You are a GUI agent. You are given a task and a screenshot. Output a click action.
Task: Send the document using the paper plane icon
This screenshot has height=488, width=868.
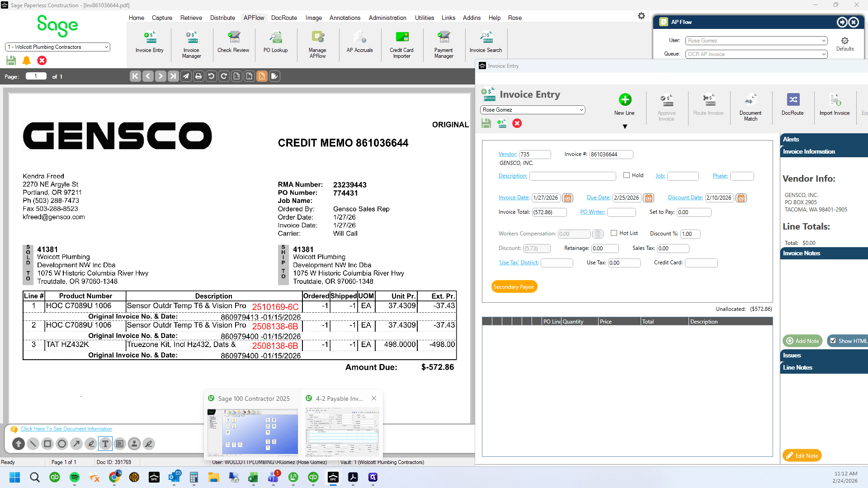(186, 76)
